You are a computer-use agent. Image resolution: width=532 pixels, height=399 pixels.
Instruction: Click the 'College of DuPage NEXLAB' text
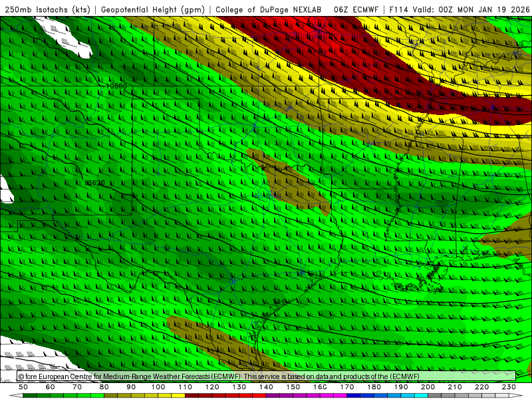(269, 9)
